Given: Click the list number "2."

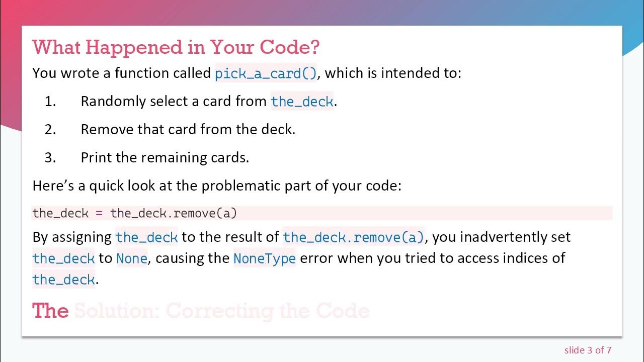Looking at the screenshot, I should 50,130.
